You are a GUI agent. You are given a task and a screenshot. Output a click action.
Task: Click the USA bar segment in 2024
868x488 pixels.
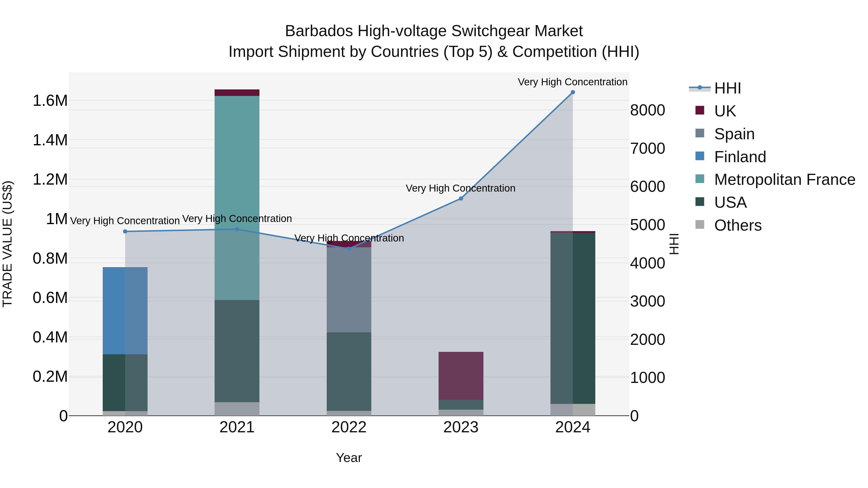(x=573, y=318)
